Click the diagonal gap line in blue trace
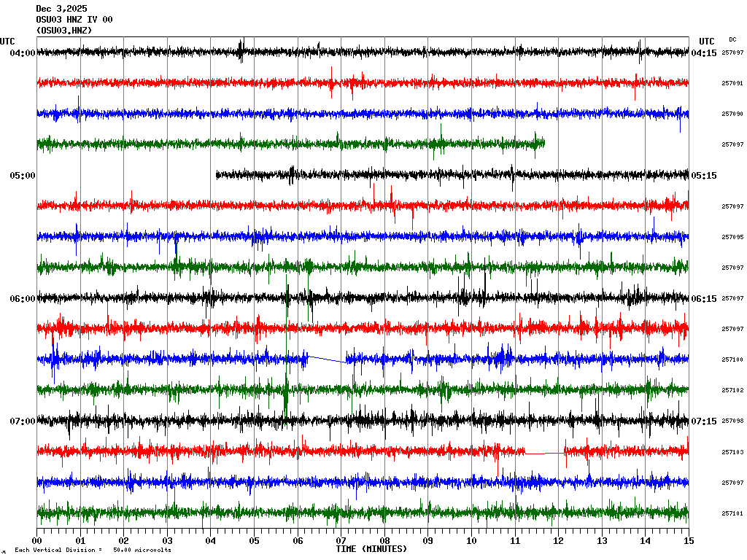 pyautogui.click(x=327, y=359)
